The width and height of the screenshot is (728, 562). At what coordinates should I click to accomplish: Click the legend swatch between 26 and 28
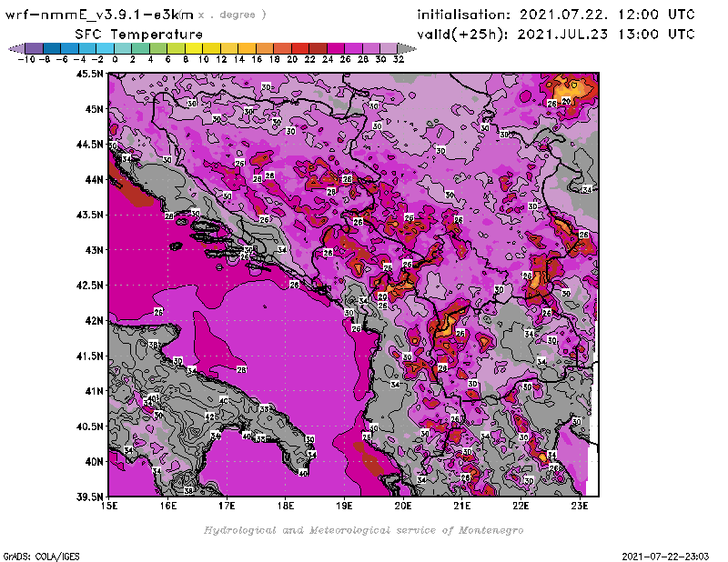(353, 48)
